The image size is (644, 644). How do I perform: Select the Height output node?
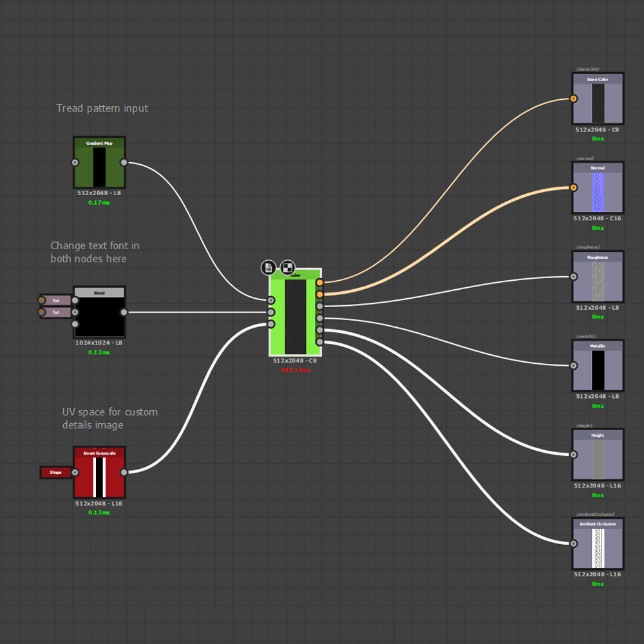coord(598,455)
